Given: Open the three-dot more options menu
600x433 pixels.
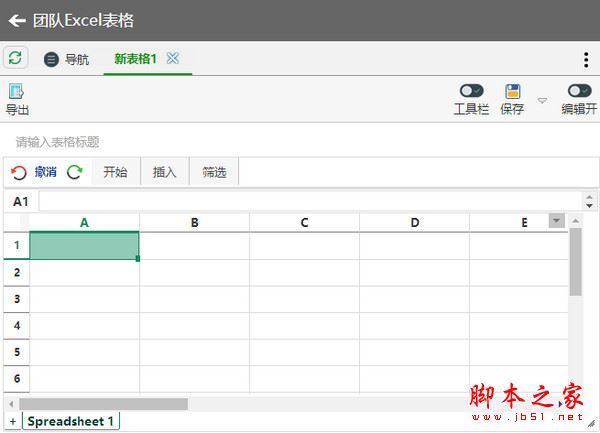Looking at the screenshot, I should 586,60.
